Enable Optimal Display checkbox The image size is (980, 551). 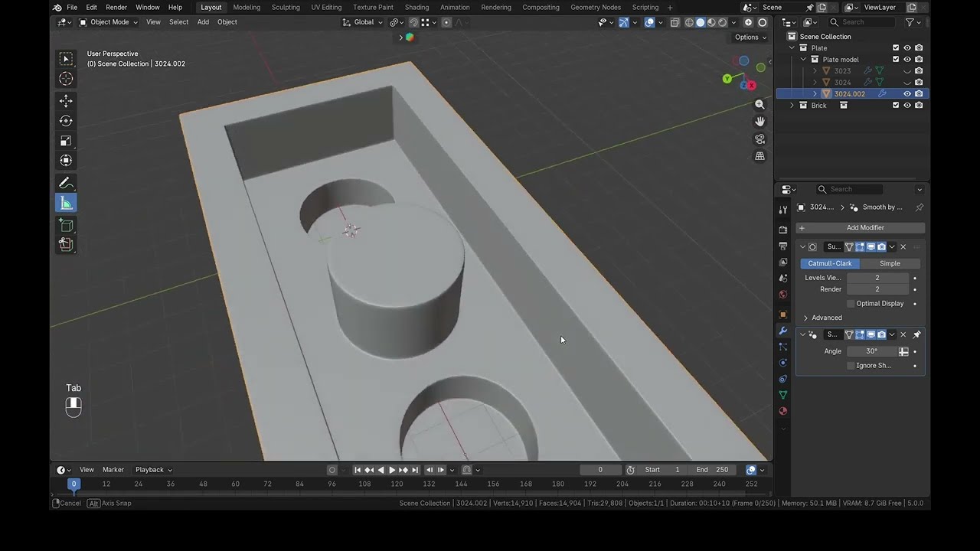coord(851,304)
